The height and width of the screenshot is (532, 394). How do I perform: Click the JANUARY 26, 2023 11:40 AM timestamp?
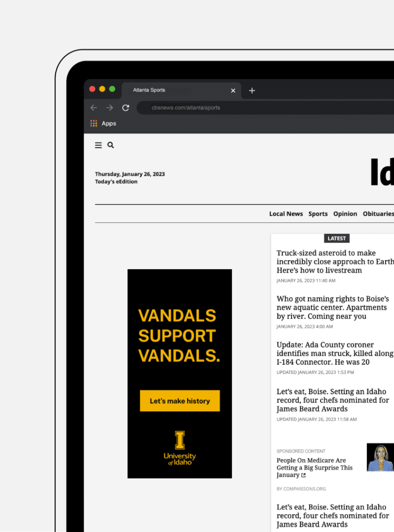[306, 281]
